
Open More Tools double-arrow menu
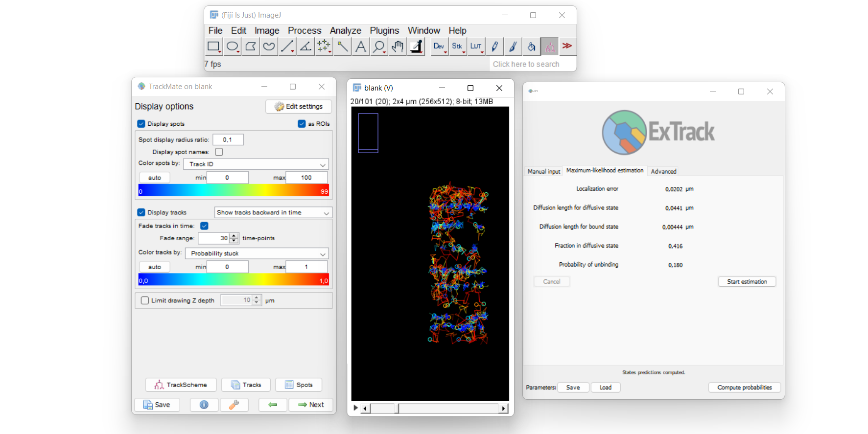pyautogui.click(x=567, y=46)
